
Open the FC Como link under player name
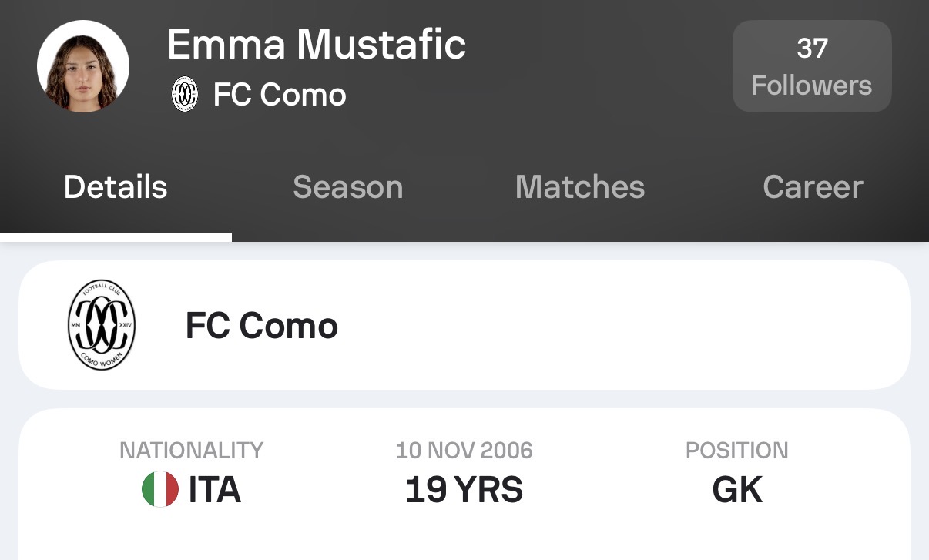[279, 95]
